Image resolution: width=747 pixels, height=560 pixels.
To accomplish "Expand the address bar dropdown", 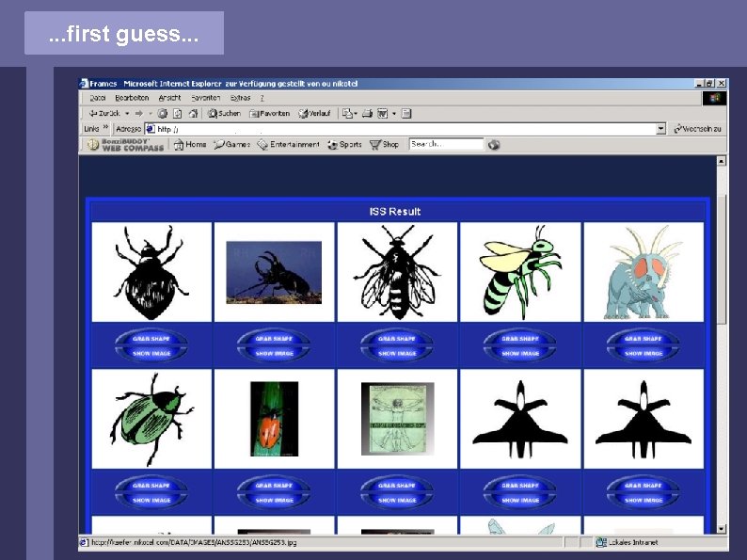I will point(660,129).
